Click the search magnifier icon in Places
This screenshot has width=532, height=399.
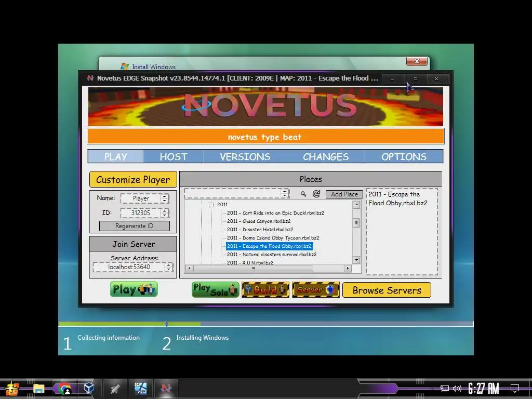[303, 194]
